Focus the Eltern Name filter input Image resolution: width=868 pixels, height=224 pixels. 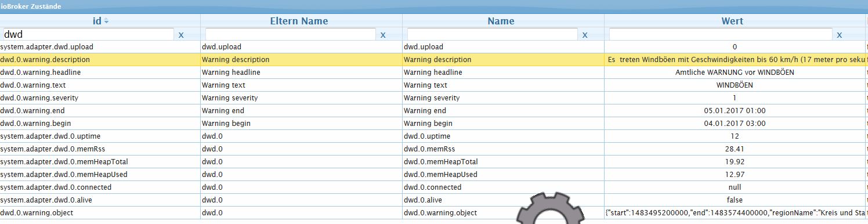pos(290,34)
